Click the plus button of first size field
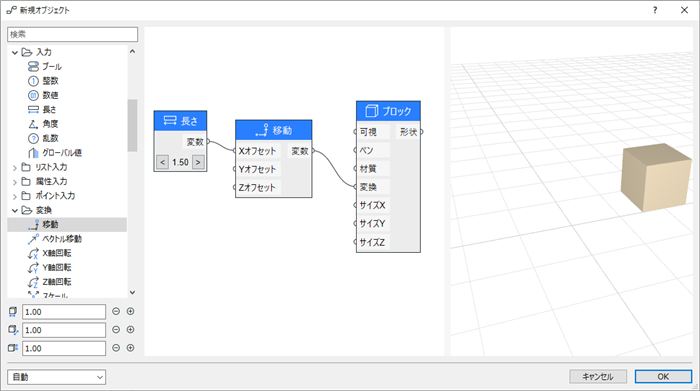Screen dimensions: 700x391 click(130, 311)
